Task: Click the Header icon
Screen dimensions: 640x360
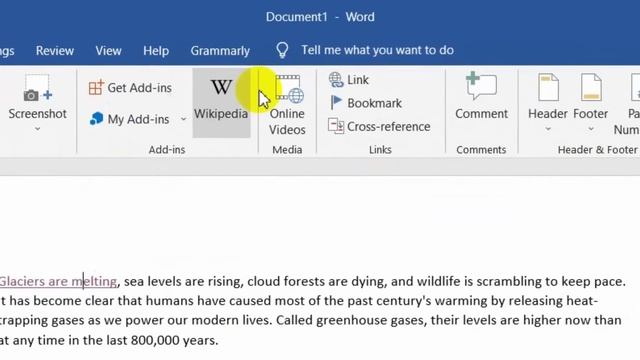Action: (x=548, y=87)
